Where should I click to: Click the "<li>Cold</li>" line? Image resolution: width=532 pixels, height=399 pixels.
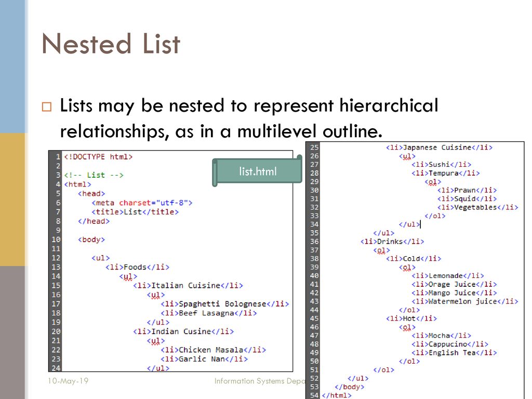point(414,259)
